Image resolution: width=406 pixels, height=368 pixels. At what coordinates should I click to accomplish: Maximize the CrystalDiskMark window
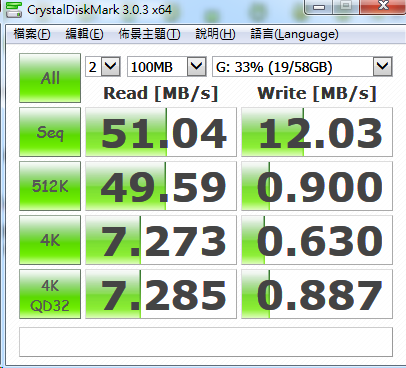tap(346, 6)
